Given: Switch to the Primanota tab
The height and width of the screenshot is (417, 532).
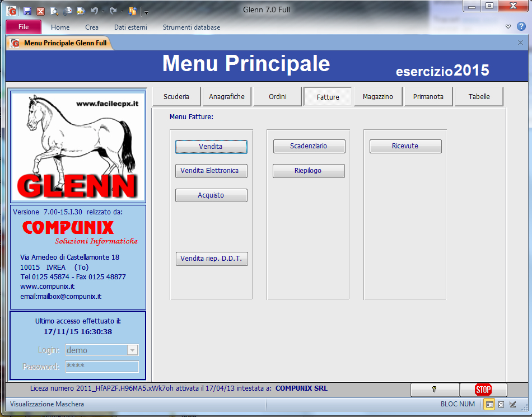Looking at the screenshot, I should click(428, 97).
